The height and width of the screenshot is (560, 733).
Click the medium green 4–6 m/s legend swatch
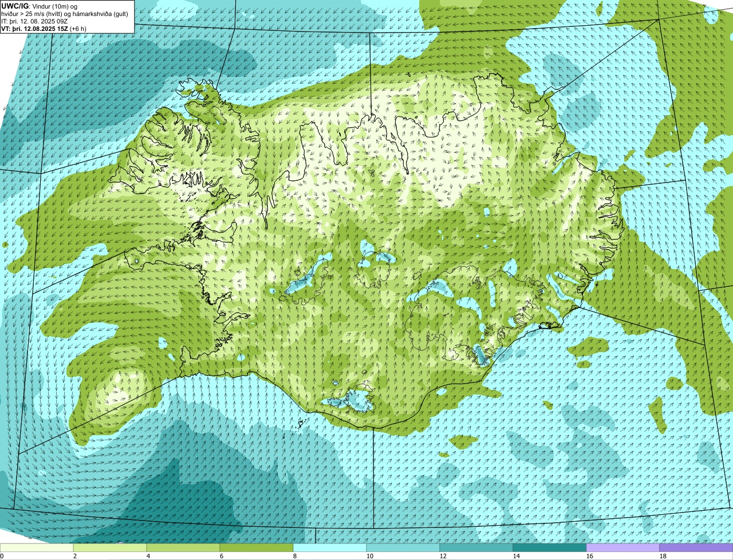(183, 547)
